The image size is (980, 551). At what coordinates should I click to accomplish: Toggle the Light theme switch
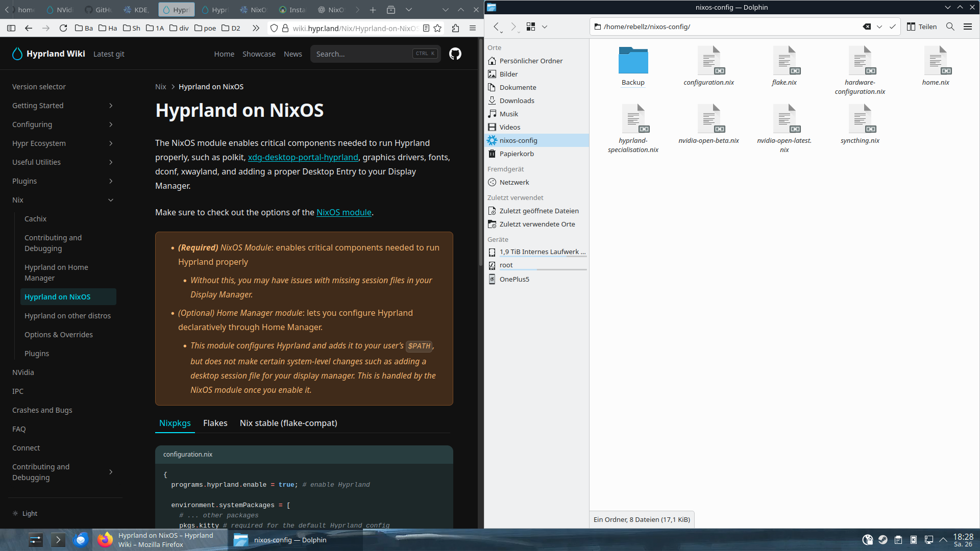pyautogui.click(x=25, y=513)
